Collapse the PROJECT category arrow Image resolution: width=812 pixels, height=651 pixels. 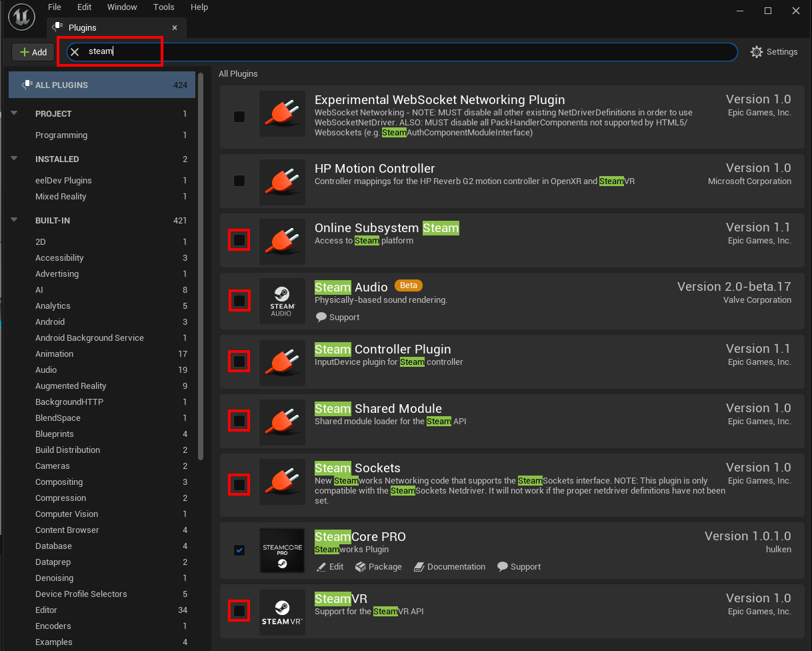[15, 113]
